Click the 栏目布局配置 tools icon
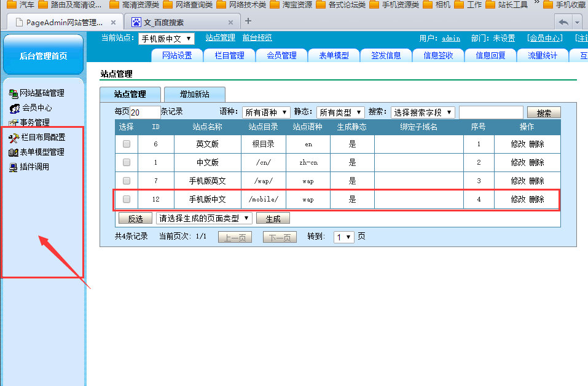This screenshot has width=588, height=386. click(x=15, y=138)
